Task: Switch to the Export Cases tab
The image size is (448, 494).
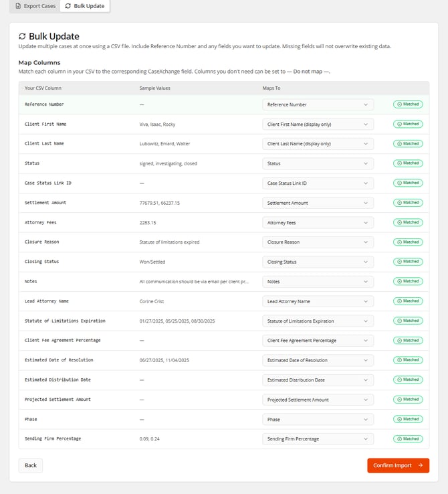Action: coord(35,6)
